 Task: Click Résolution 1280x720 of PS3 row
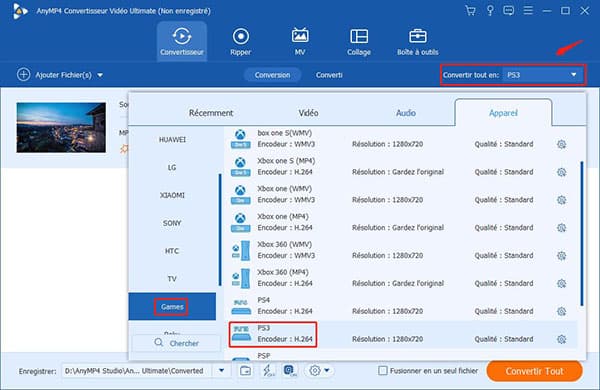(387, 339)
